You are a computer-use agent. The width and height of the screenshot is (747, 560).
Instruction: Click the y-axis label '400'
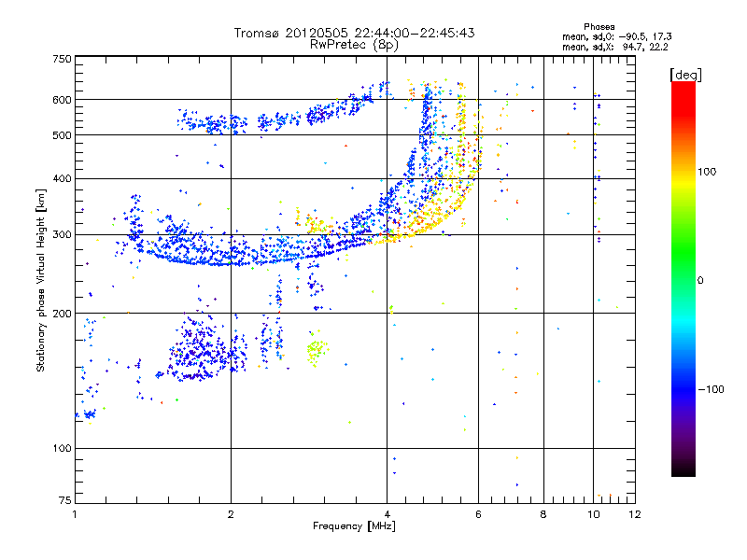click(62, 178)
